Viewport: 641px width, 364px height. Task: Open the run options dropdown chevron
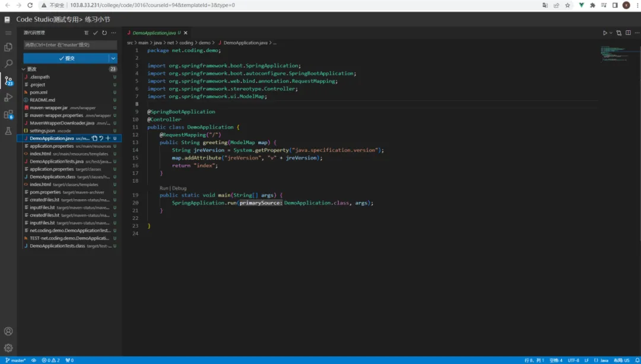click(x=611, y=33)
